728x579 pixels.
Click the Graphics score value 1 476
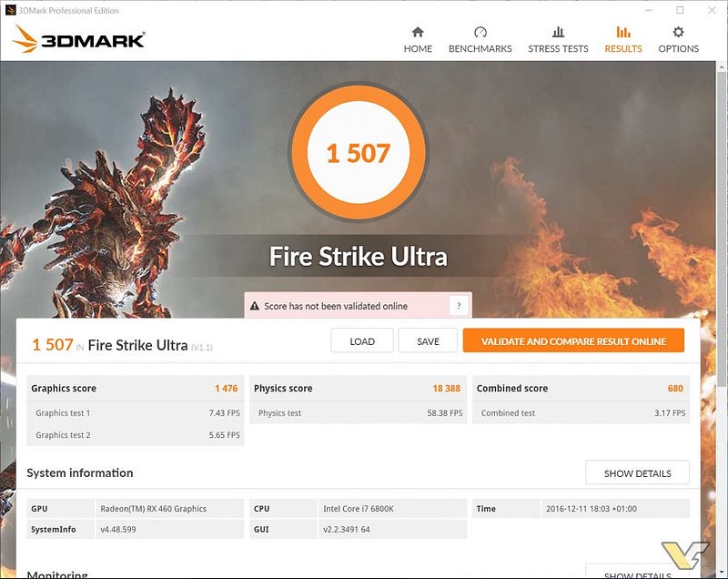226,388
